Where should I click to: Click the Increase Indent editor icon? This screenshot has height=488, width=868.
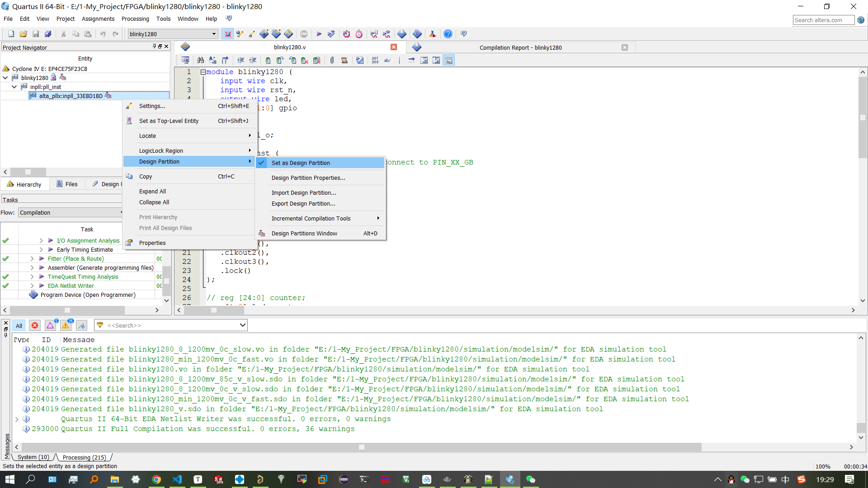point(241,60)
